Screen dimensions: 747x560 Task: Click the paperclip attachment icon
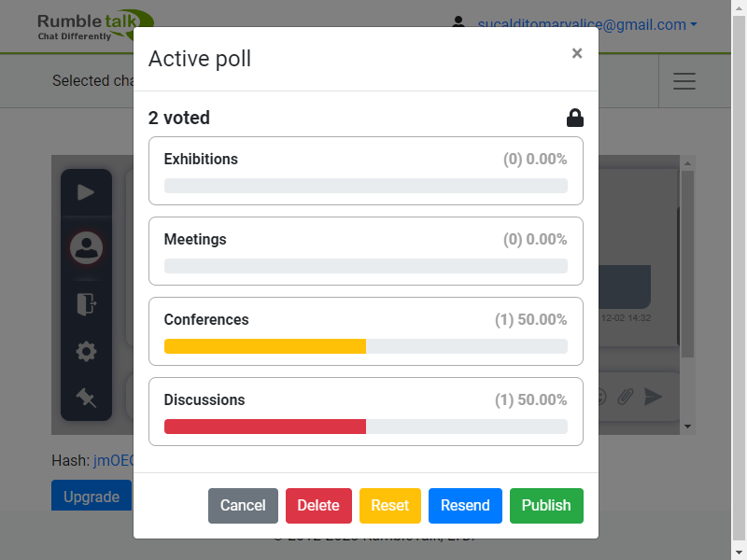[626, 397]
